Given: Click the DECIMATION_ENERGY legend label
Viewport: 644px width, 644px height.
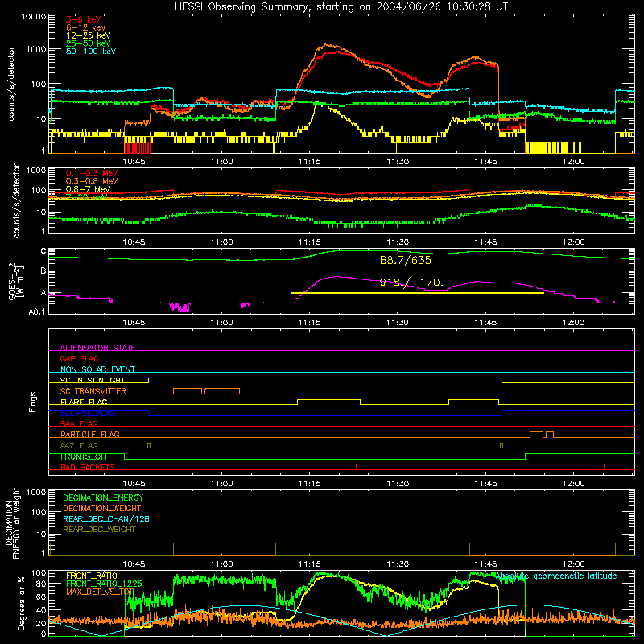Looking at the screenshot, I should click(x=103, y=497).
